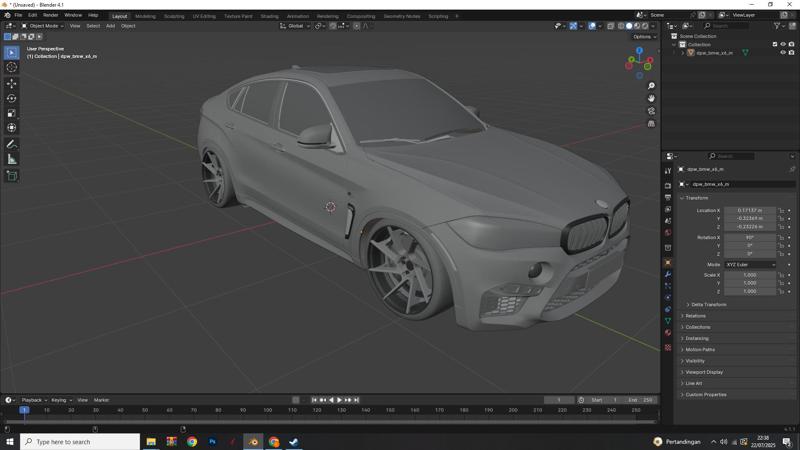This screenshot has width=800, height=450.
Task: Collapse the Transform panel
Action: [x=697, y=198]
